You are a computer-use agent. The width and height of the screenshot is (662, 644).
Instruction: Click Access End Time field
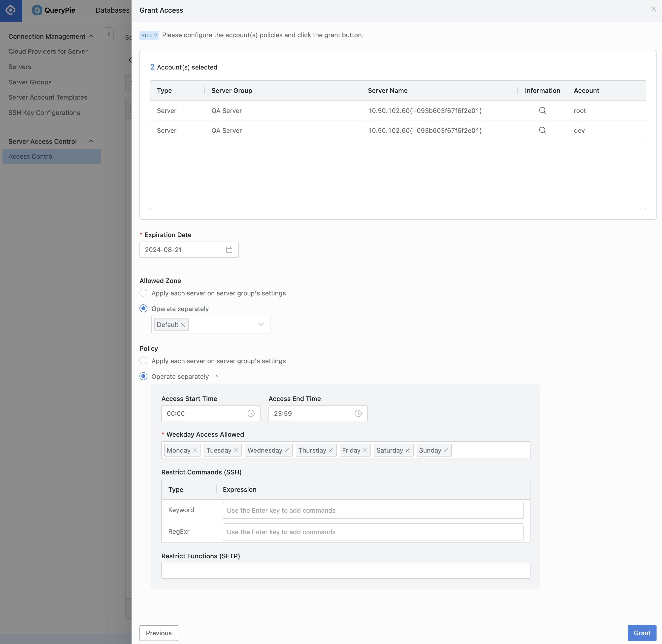(318, 413)
